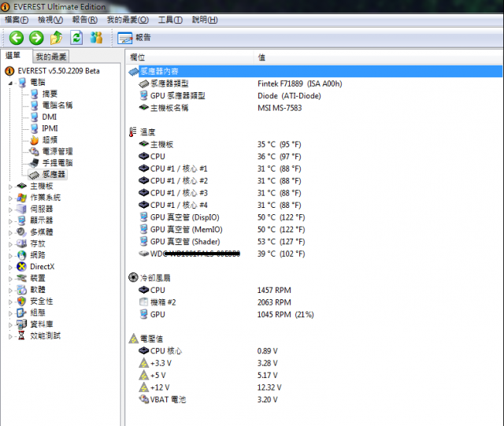Image resolution: width=504 pixels, height=426 pixels.
Task: Select the 主機板名稱 MSI MS-7583 row
Action: pyautogui.click(x=315, y=108)
